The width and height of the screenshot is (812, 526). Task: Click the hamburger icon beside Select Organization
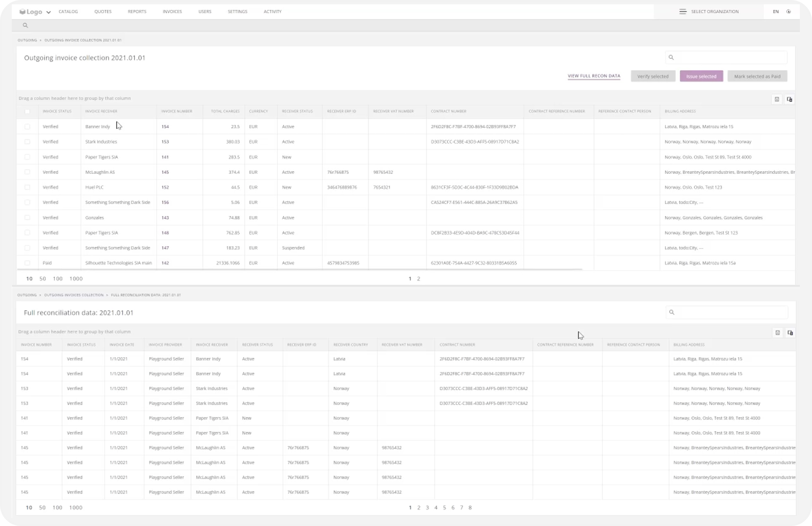[683, 11]
